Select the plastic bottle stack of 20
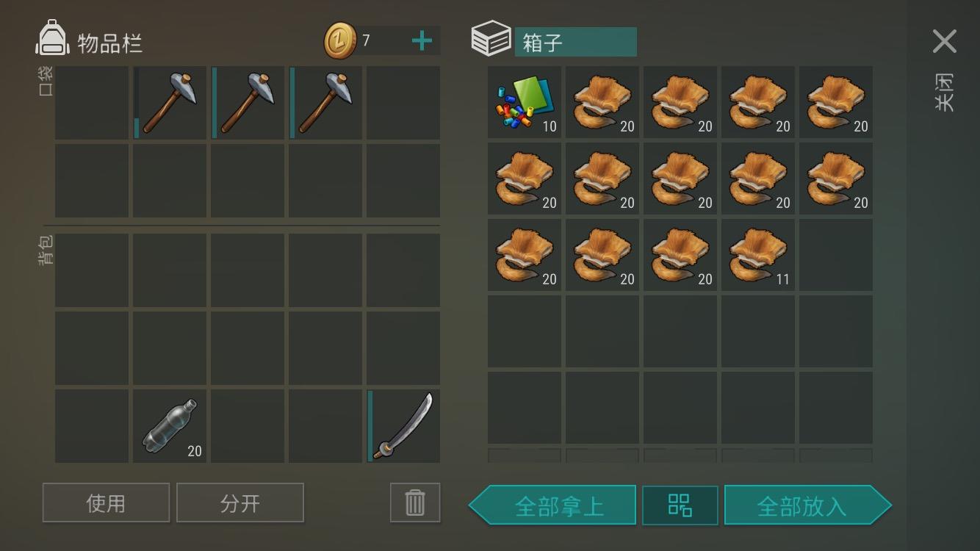Screen dimensions: 980x551 [170, 426]
